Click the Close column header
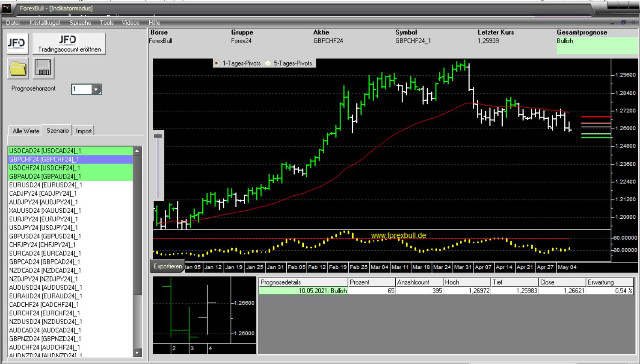The width and height of the screenshot is (640, 364). (x=562, y=282)
